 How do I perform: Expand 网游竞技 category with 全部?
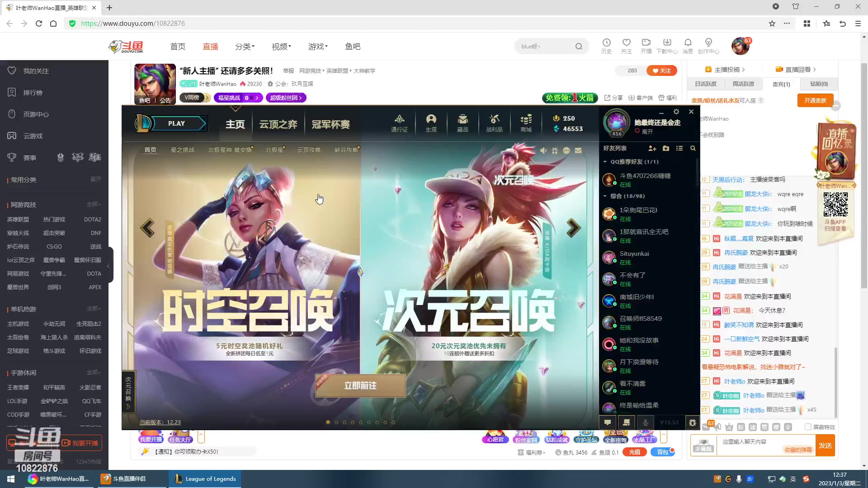pos(94,204)
